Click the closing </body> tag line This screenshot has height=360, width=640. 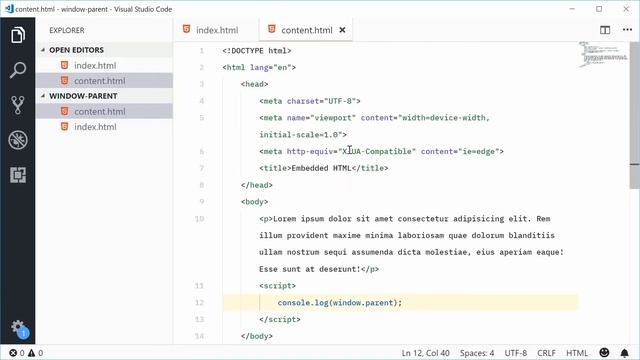[257, 336]
